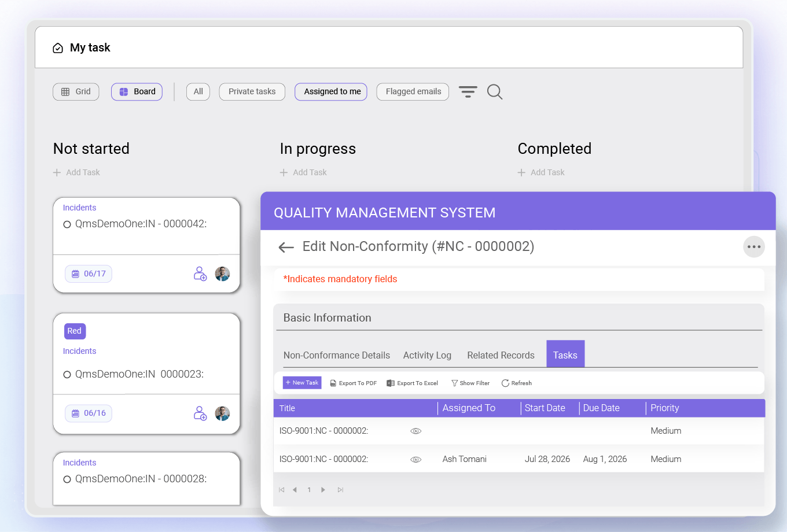Click the 06/17 due date chip
Image resolution: width=787 pixels, height=532 pixels.
pos(89,274)
